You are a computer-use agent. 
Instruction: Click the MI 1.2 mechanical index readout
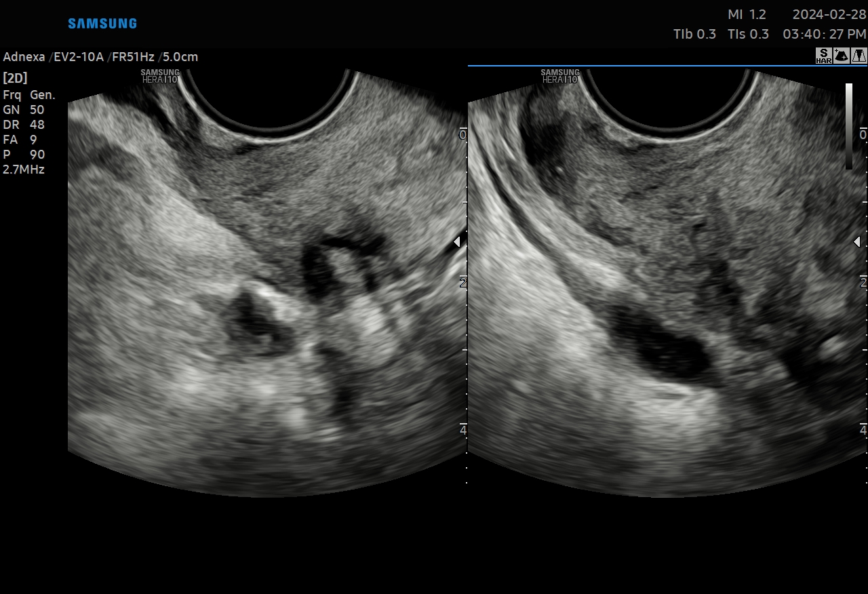(x=747, y=15)
